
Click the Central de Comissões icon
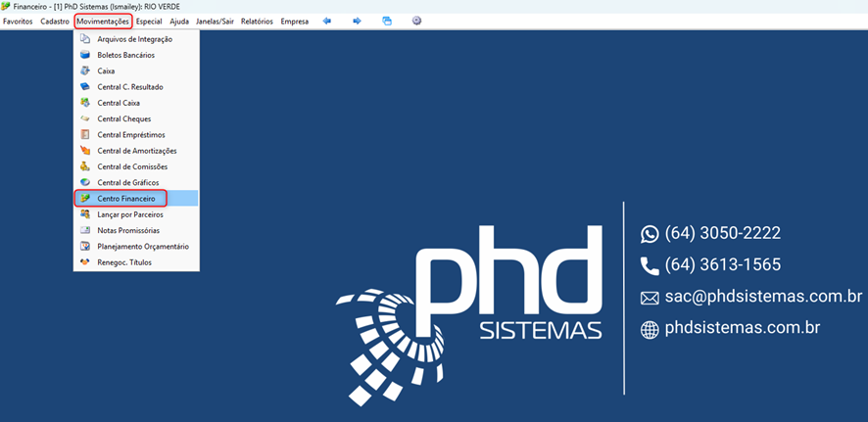tap(85, 166)
